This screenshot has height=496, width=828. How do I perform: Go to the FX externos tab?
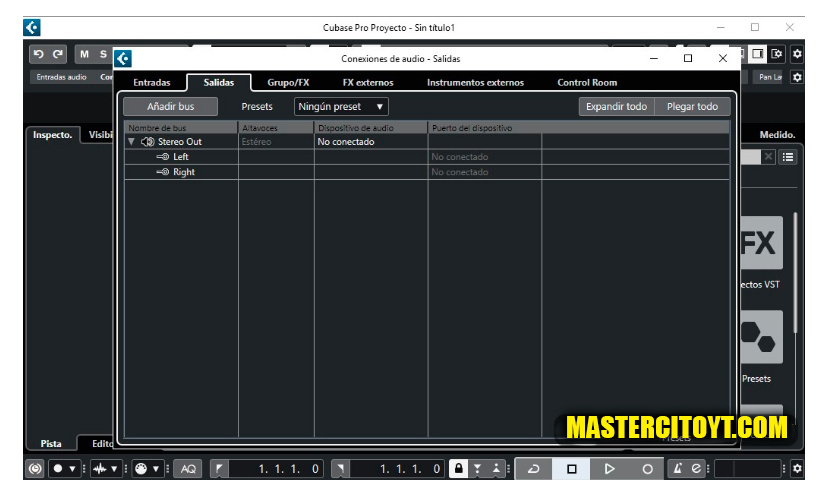click(368, 82)
